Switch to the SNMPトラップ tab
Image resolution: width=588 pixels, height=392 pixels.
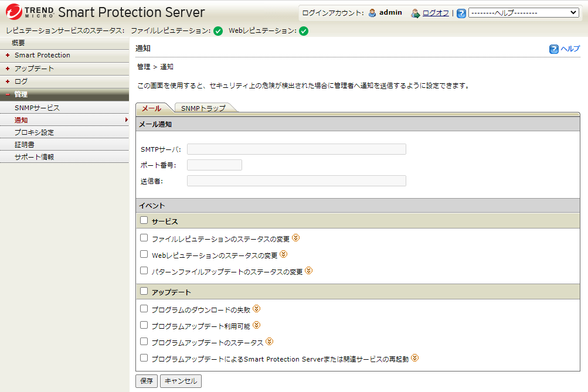click(x=203, y=108)
